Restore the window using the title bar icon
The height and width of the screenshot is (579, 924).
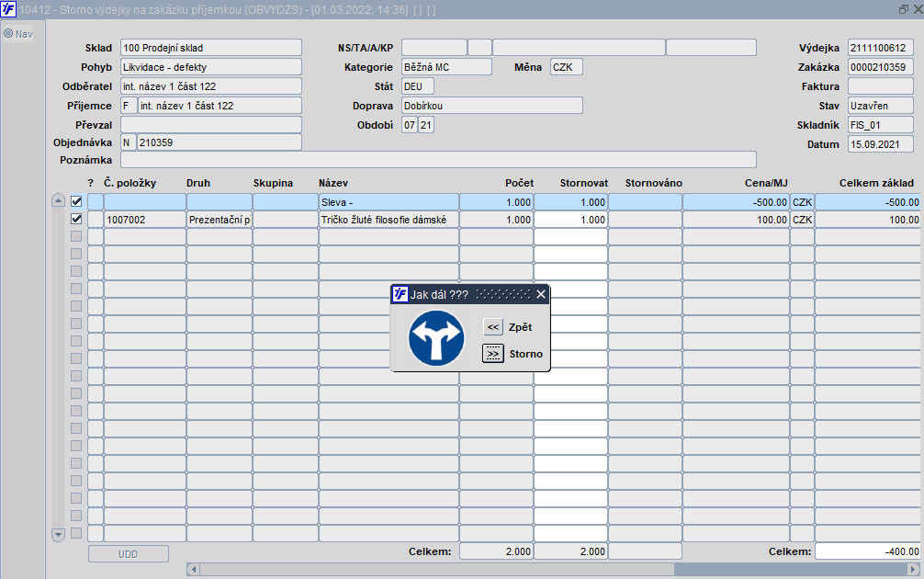tap(904, 9)
